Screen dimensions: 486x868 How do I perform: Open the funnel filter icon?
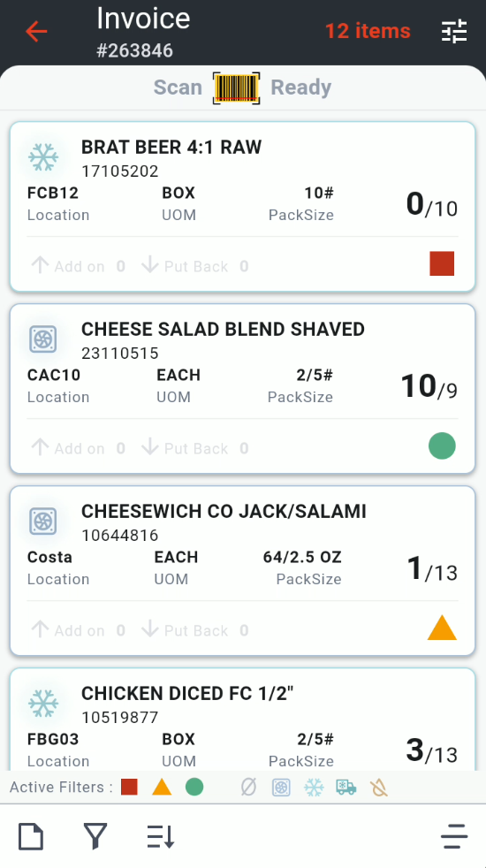tap(95, 836)
